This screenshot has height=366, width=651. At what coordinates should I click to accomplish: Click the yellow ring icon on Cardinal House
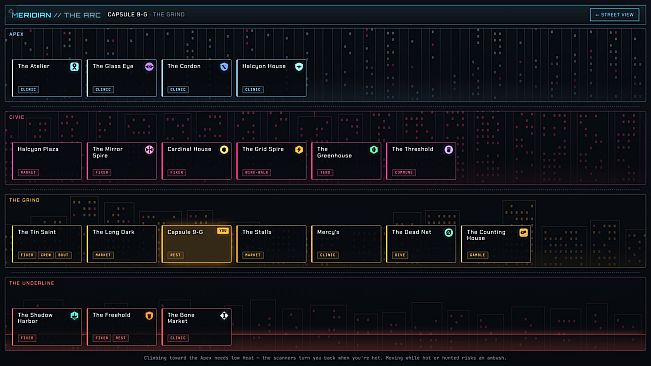224,149
